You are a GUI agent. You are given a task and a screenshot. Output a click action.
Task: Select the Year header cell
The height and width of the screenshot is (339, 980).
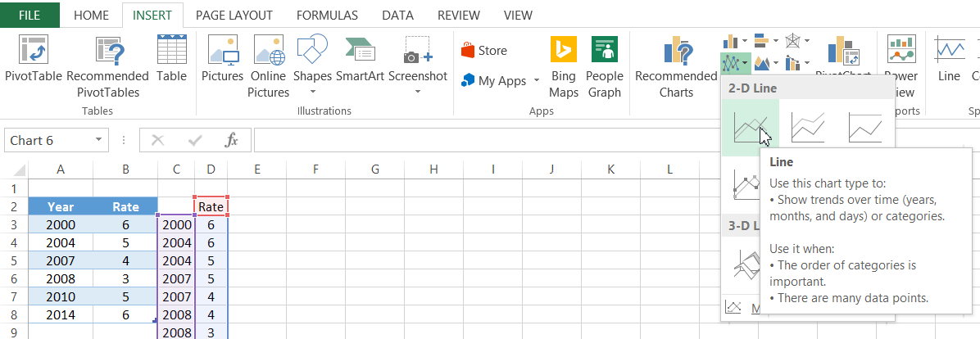point(61,206)
